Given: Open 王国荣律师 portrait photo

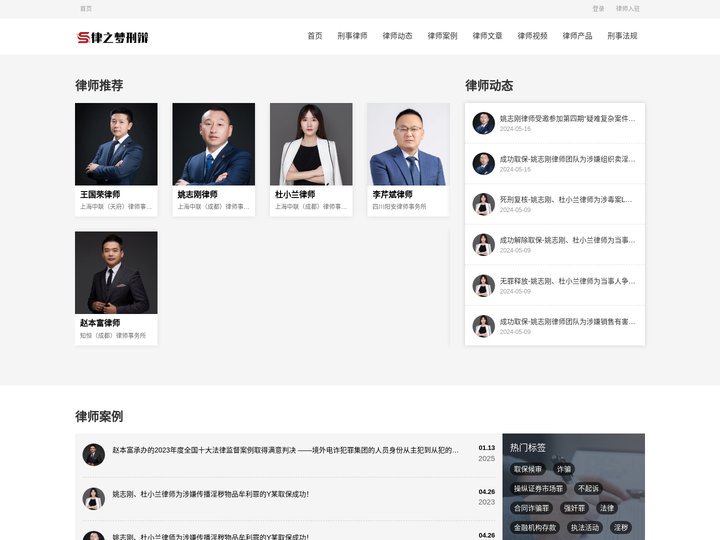Looking at the screenshot, I should click(x=116, y=144).
